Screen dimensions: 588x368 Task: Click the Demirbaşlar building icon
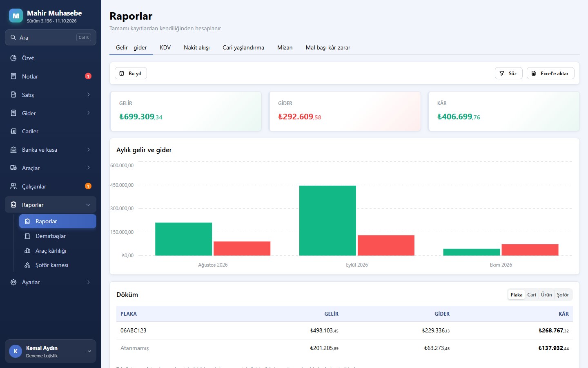click(27, 236)
